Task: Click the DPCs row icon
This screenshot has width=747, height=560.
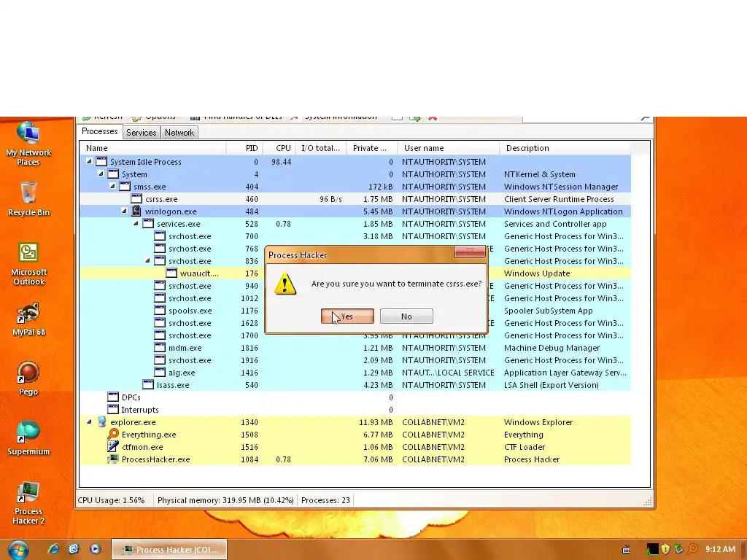Action: coord(113,397)
